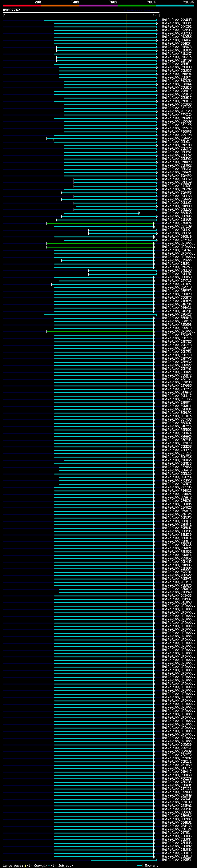Viewport: 197px width, 868px height.
Task: Open hit UniRef100_C0LL57
Action: tap(177, 274)
